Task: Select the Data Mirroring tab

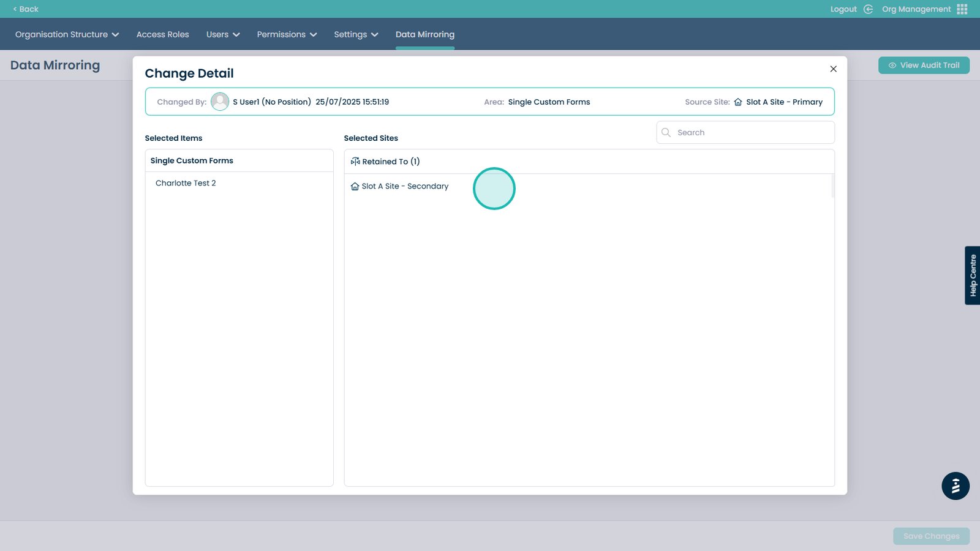Action: (x=424, y=34)
